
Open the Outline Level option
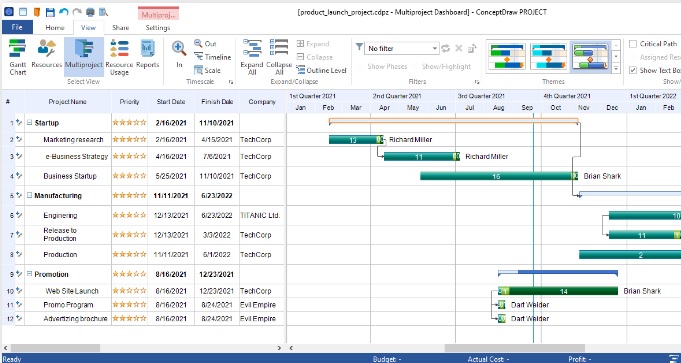[x=321, y=70]
